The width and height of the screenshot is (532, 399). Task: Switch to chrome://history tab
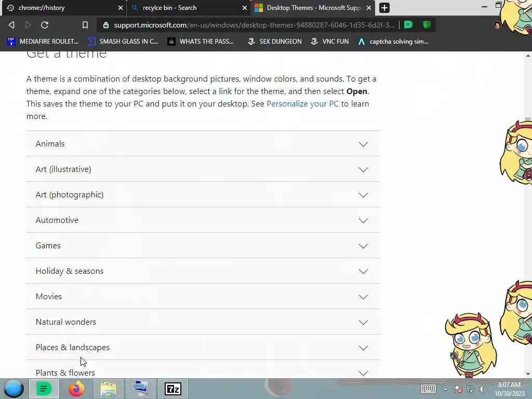[x=64, y=8]
